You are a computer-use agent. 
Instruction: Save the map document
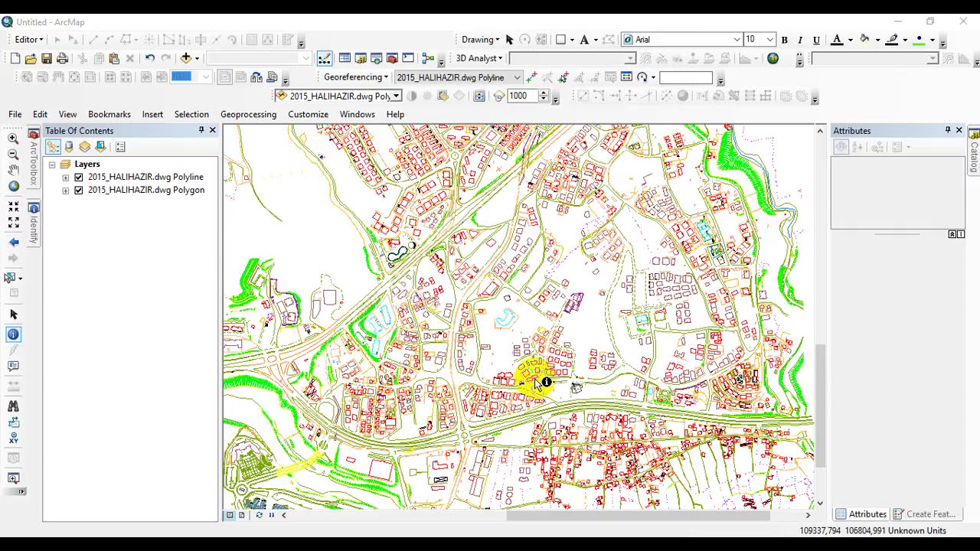[x=47, y=58]
